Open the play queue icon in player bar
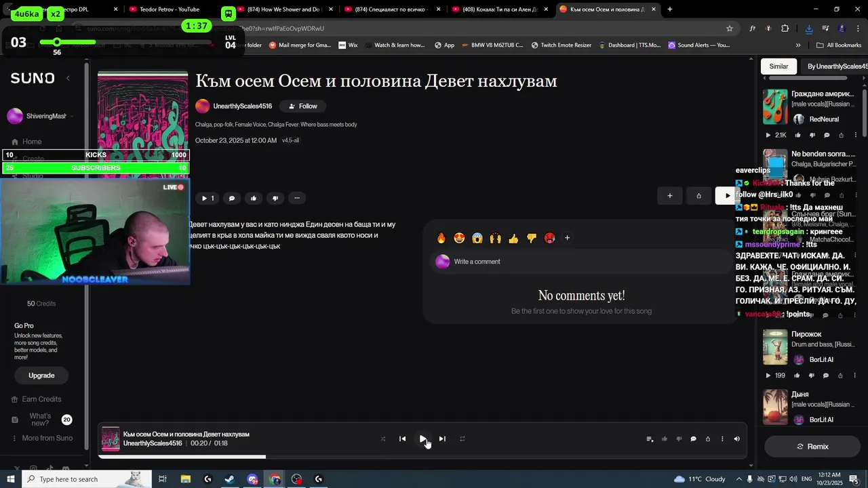Screen dimensions: 868x488 tap(650, 439)
